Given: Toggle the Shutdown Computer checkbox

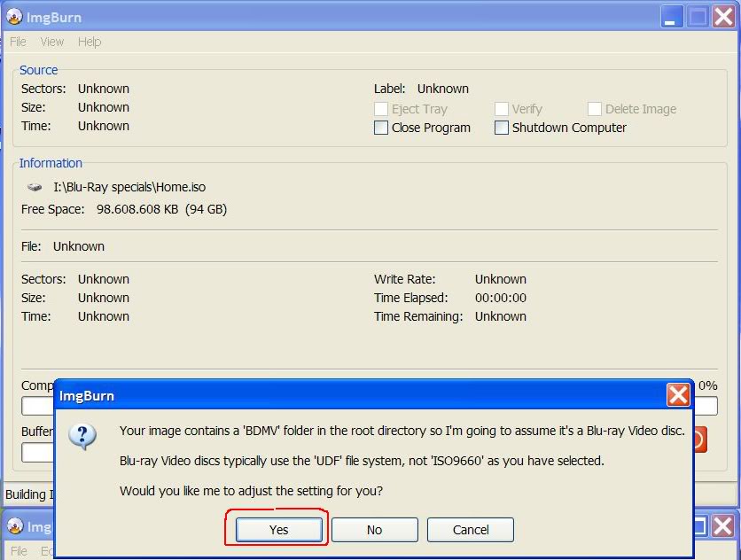Looking at the screenshot, I should tap(502, 128).
